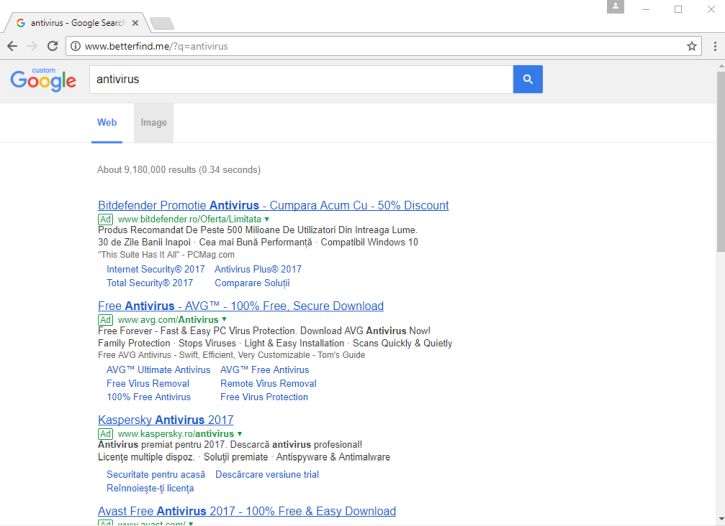Screen dimensions: 725x526
Task: Open the Chrome three-dot menu
Action: coord(715,46)
